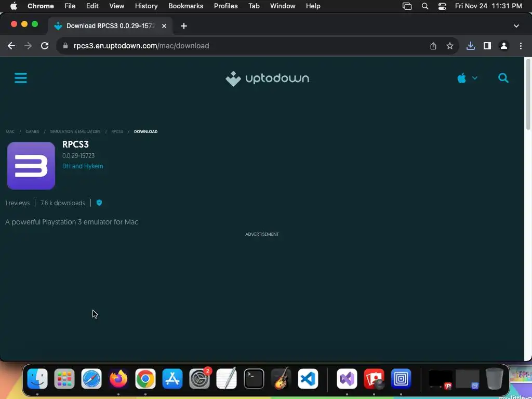
Task: Open the Uptodown hamburger menu
Action: coord(21,78)
